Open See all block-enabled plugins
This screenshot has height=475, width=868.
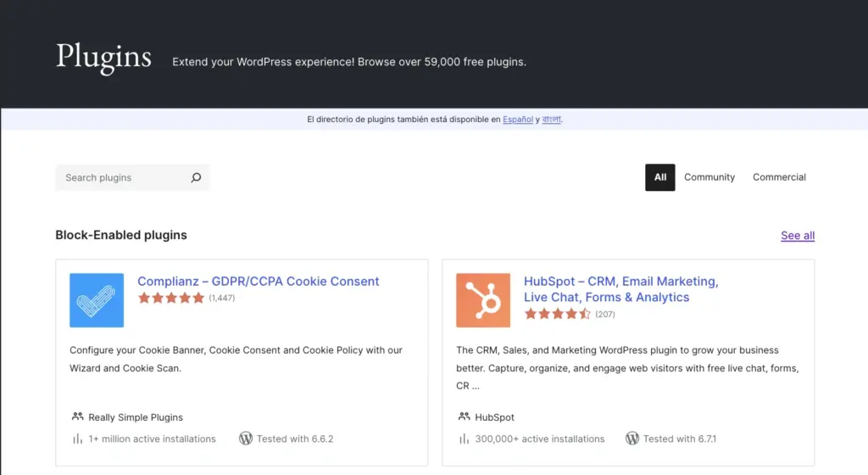(798, 235)
